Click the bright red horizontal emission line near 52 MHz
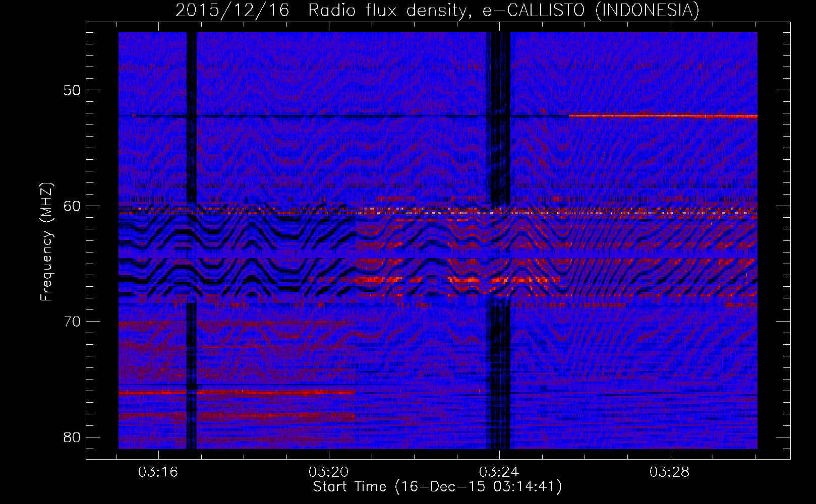The image size is (816, 504). (x=663, y=116)
